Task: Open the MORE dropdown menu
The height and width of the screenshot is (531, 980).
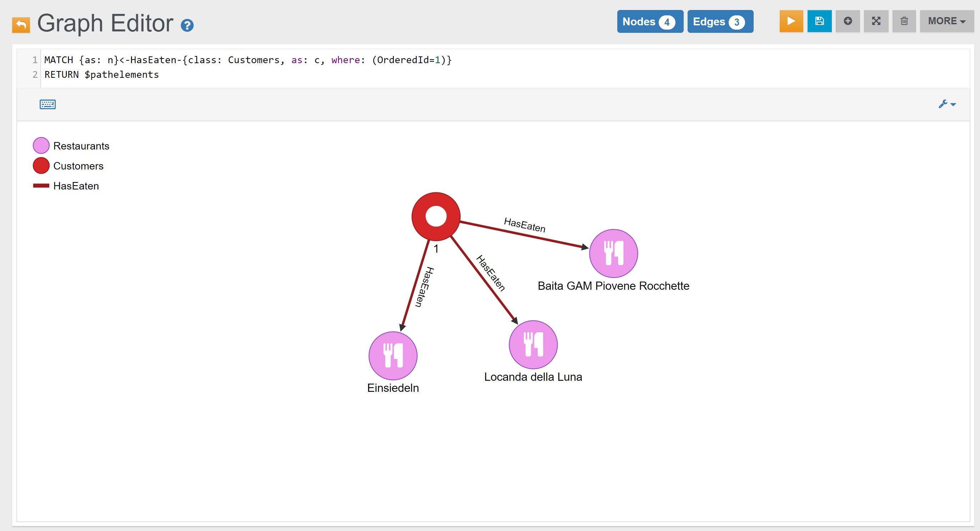Action: pyautogui.click(x=946, y=21)
